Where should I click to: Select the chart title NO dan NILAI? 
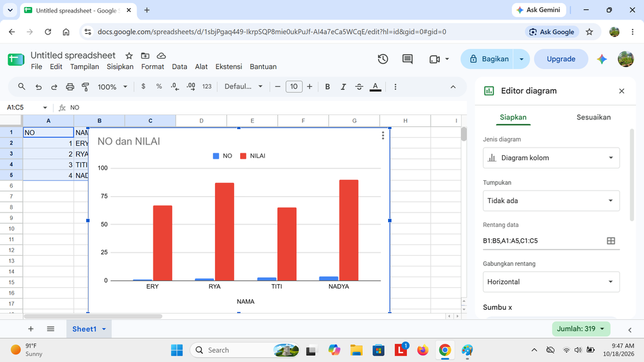pyautogui.click(x=128, y=141)
